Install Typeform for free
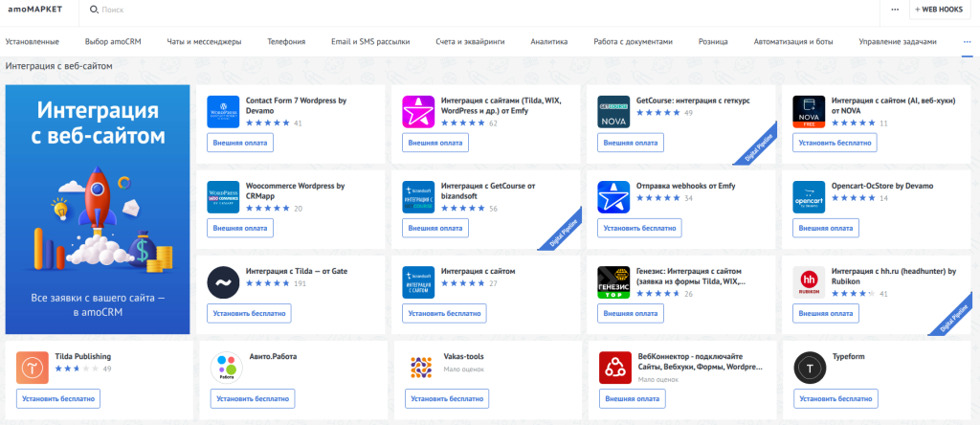Image resolution: width=980 pixels, height=425 pixels. [836, 398]
